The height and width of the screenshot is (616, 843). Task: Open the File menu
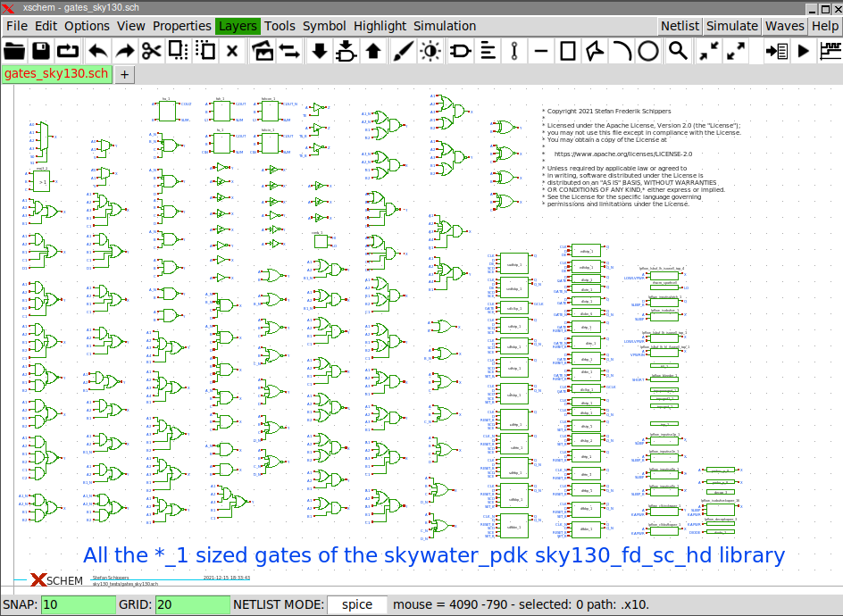(17, 26)
